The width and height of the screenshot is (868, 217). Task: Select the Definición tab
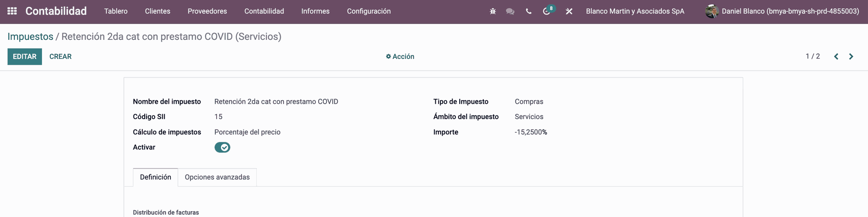pos(156,177)
